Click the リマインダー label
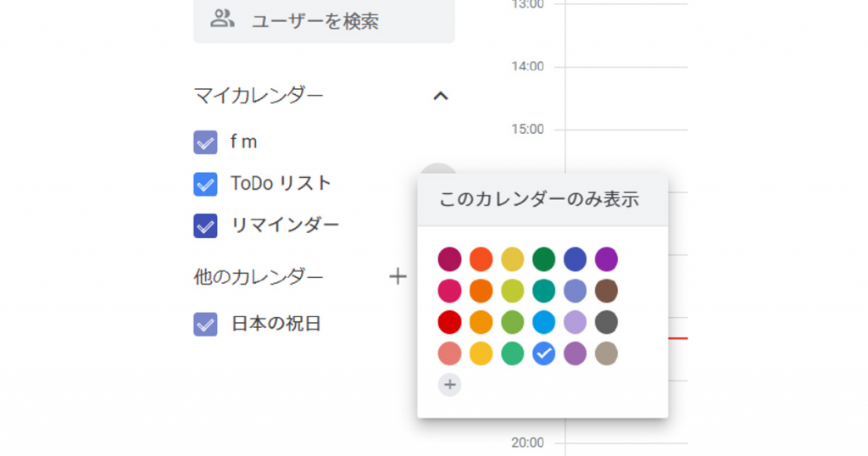This screenshot has width=868, height=456. (x=285, y=225)
